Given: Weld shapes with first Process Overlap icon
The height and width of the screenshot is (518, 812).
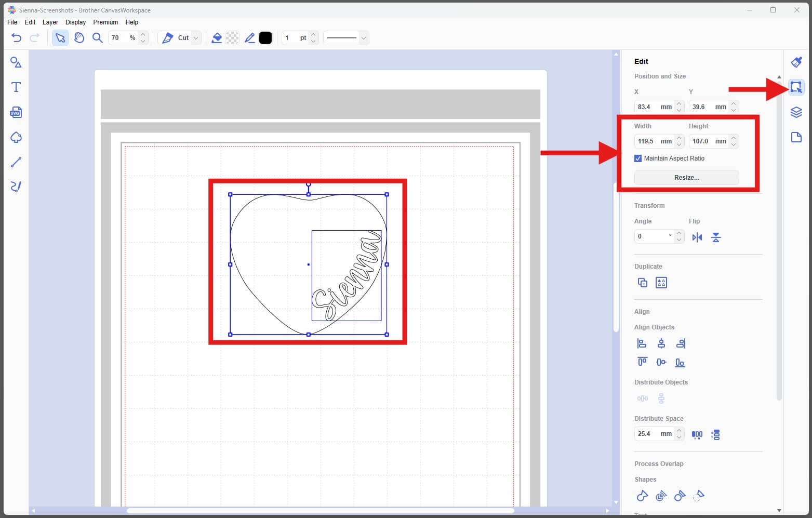Looking at the screenshot, I should (642, 496).
